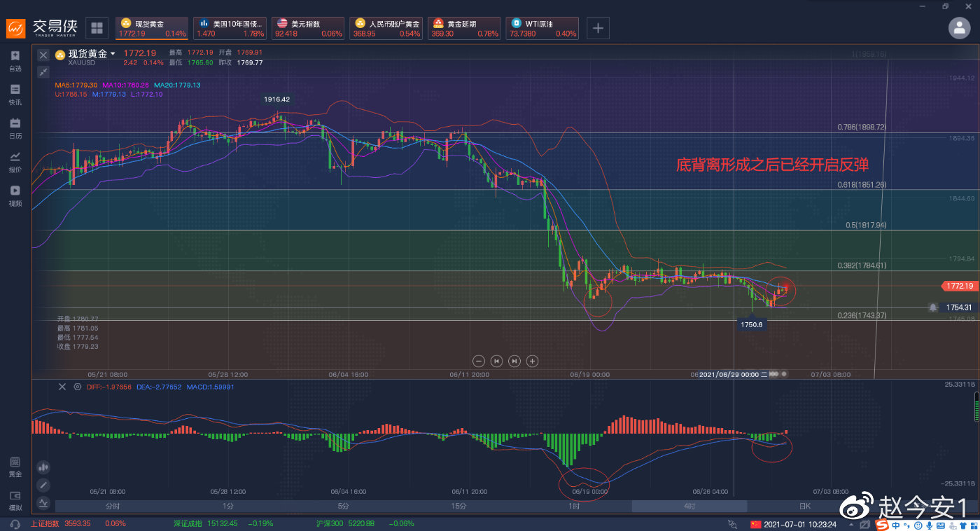Close the 现货黄金 chart panel

[x=43, y=55]
